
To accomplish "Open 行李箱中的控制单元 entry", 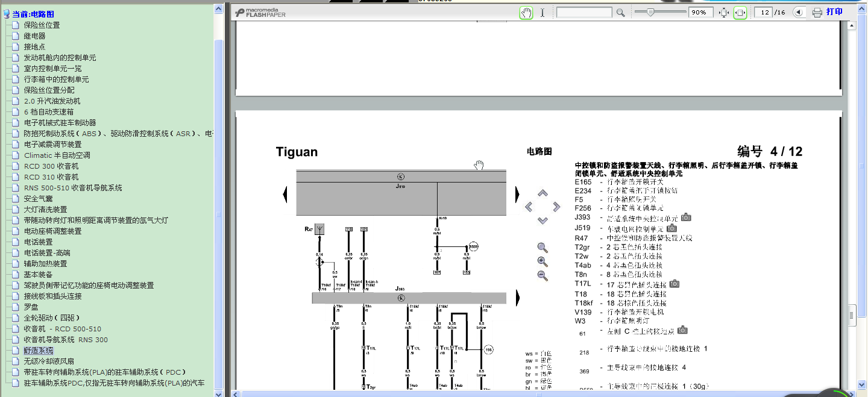I will (56, 79).
